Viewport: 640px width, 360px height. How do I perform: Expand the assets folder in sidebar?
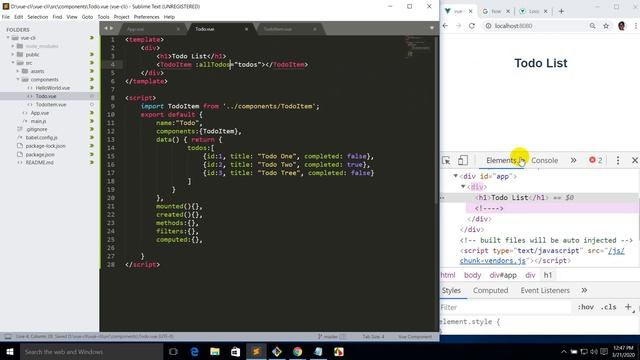click(18, 71)
